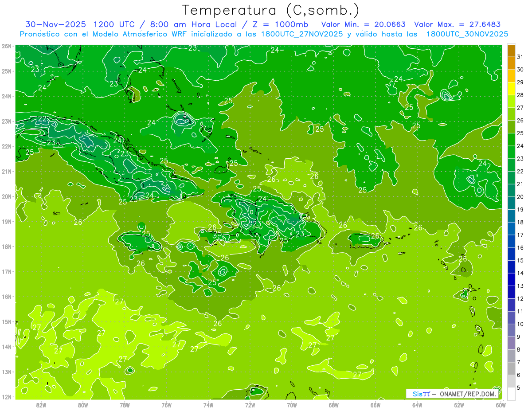The width and height of the screenshot is (532, 411).
Task: Click the 16N latitude axis label
Action: (x=7, y=297)
